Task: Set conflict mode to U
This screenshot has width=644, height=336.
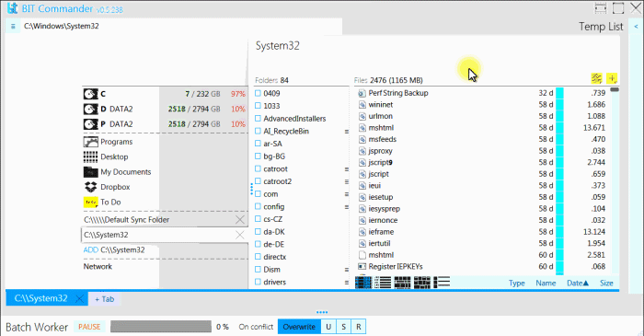Action: [328, 327]
